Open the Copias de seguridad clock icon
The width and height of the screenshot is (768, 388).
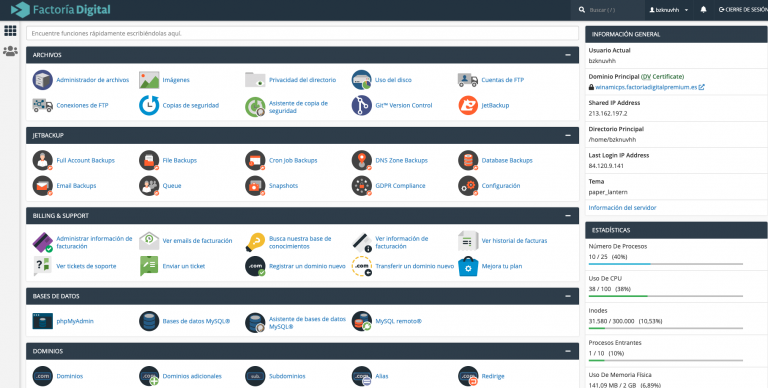(149, 105)
